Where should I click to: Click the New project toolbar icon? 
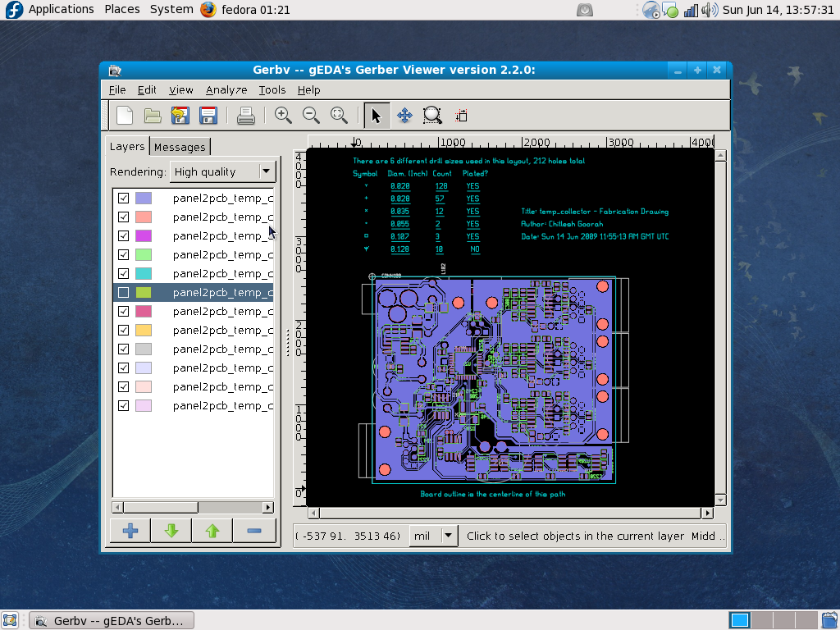(125, 115)
